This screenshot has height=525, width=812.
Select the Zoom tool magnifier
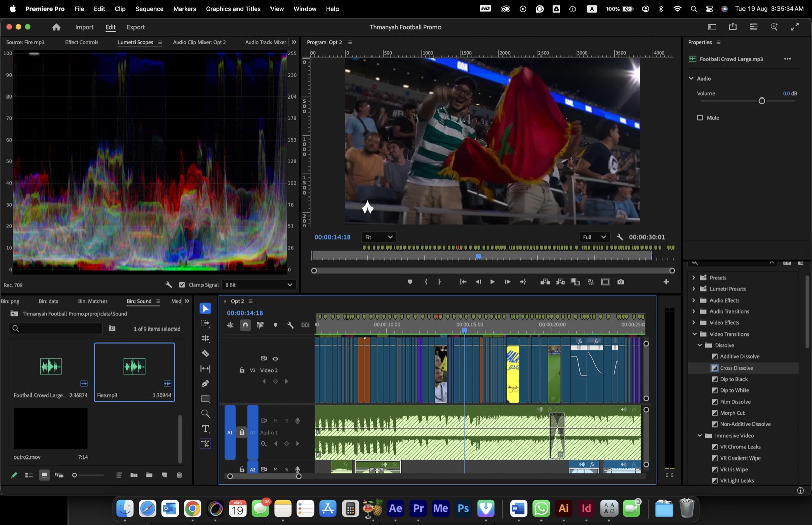pos(205,413)
